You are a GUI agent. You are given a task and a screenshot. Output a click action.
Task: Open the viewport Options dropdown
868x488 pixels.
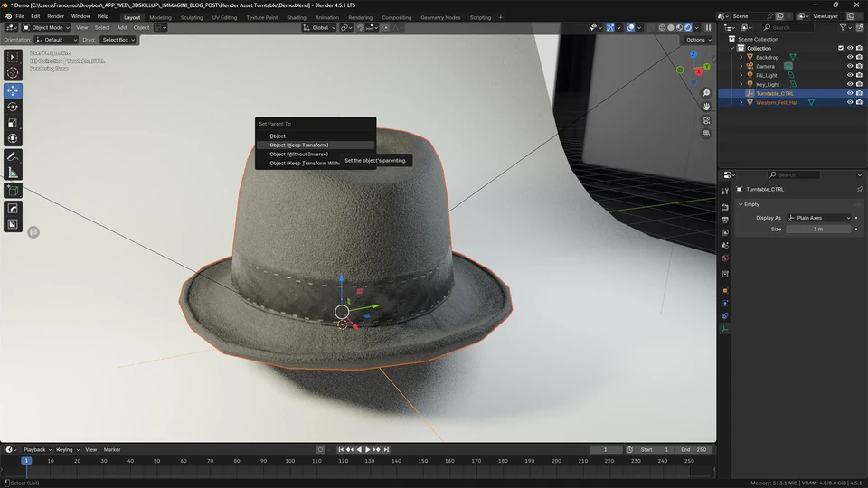(698, 40)
